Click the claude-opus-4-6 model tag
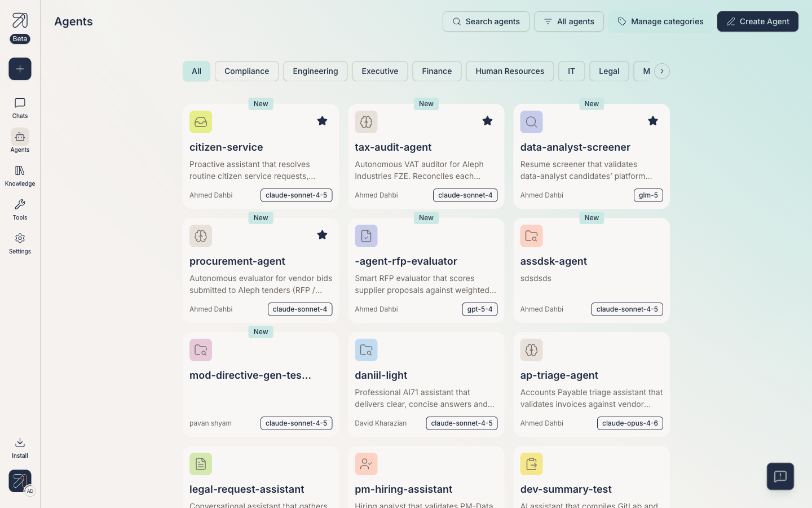The width and height of the screenshot is (812, 508). pyautogui.click(x=630, y=423)
